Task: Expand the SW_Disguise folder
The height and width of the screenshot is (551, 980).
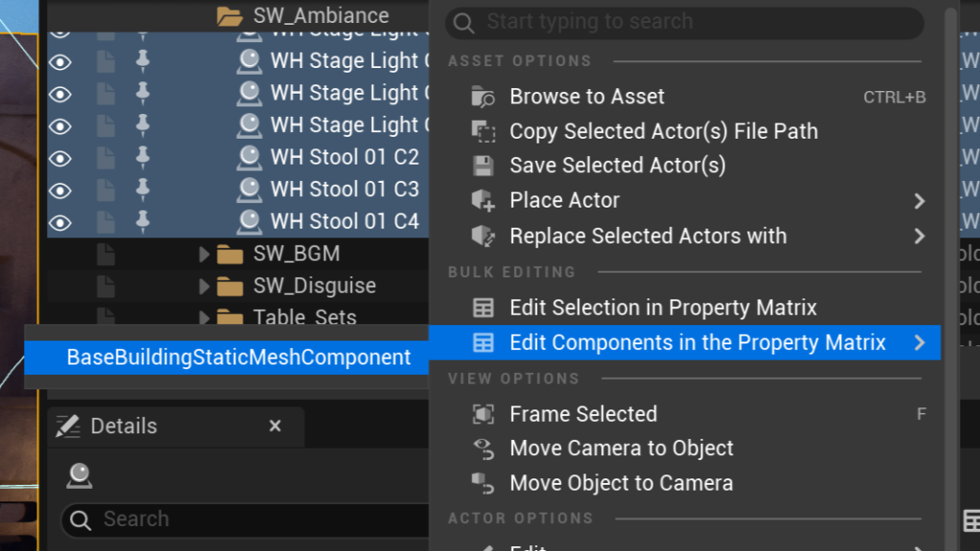Action: (x=204, y=286)
